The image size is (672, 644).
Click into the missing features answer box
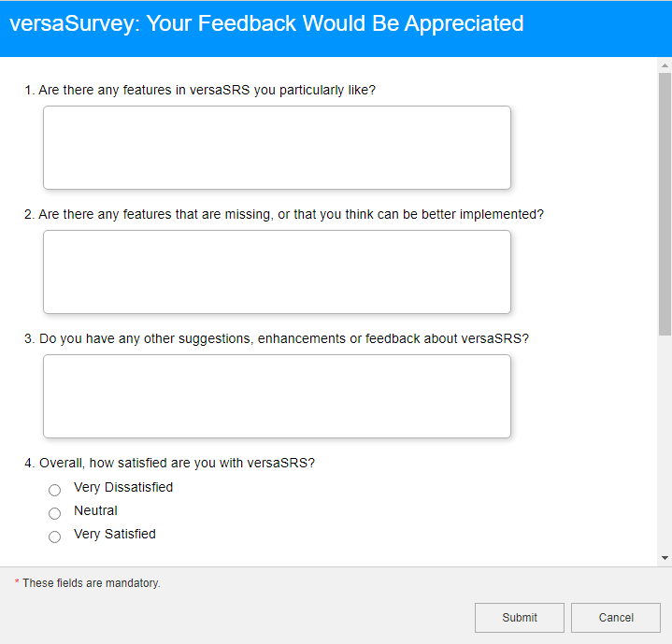[277, 272]
